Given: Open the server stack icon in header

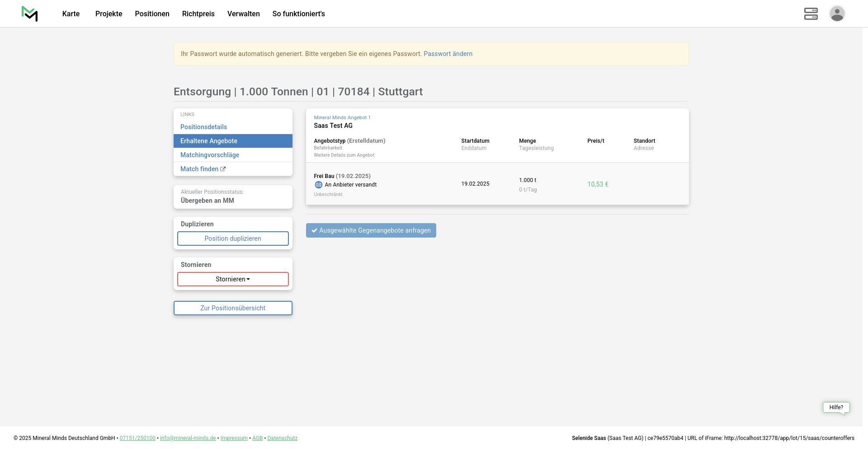Looking at the screenshot, I should point(811,14).
